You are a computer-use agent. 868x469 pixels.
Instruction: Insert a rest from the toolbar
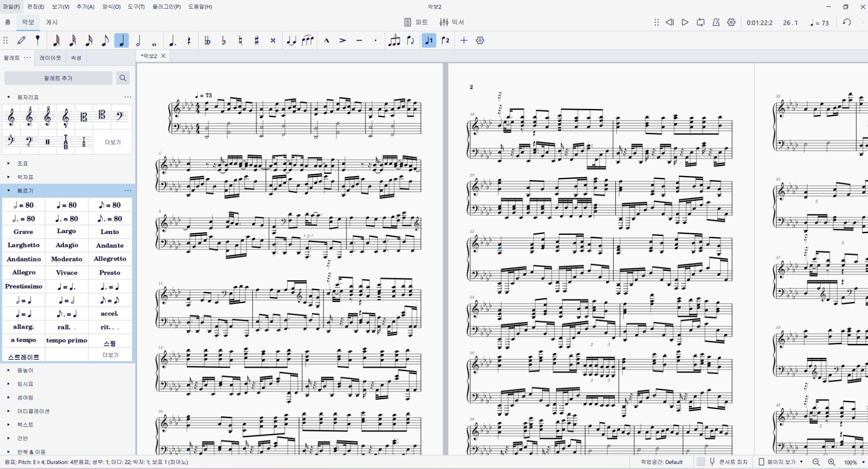click(189, 41)
